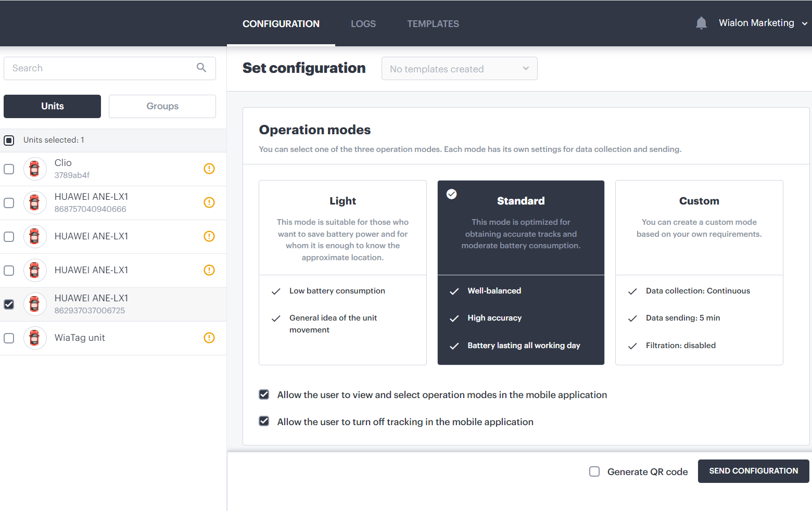Uncheck allow user to turn off tracking
This screenshot has height=511, width=812.
pos(264,421)
